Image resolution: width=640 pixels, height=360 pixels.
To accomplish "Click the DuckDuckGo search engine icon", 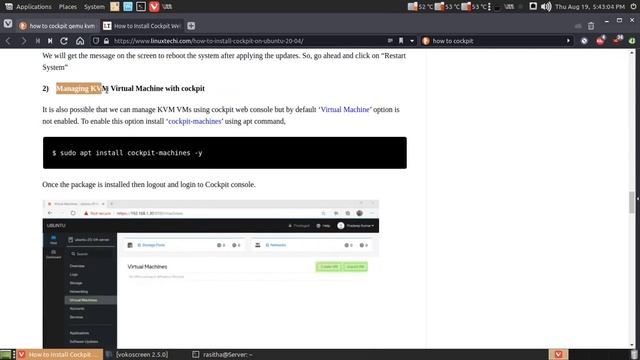I will click(x=426, y=41).
